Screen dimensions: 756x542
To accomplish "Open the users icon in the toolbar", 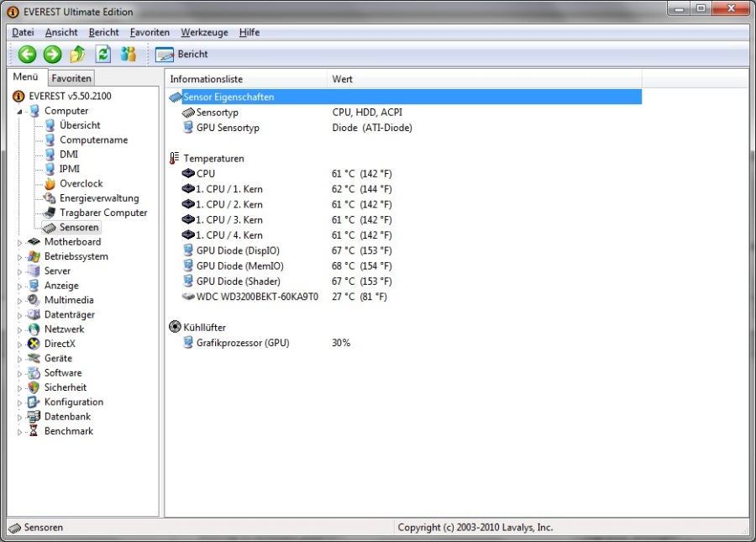I will 129,54.
